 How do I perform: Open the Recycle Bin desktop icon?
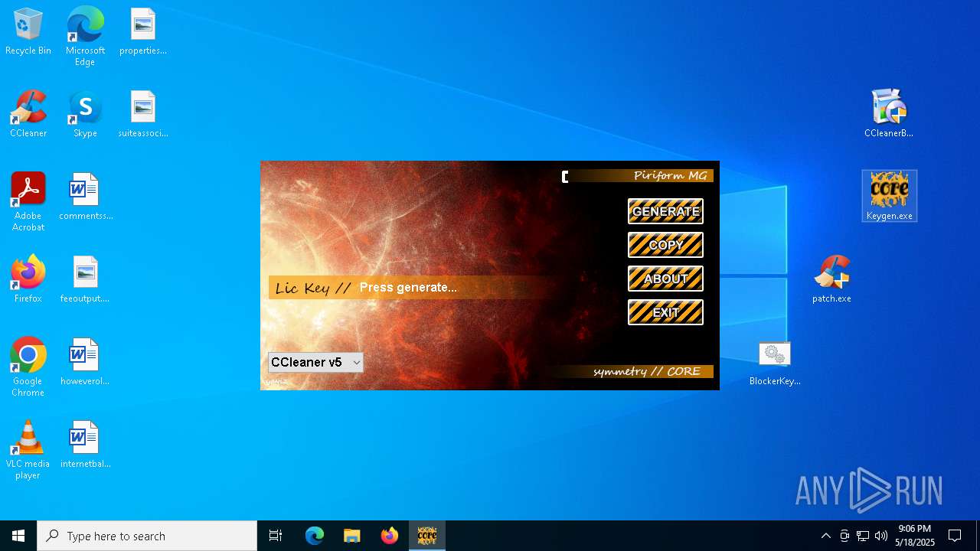click(28, 32)
